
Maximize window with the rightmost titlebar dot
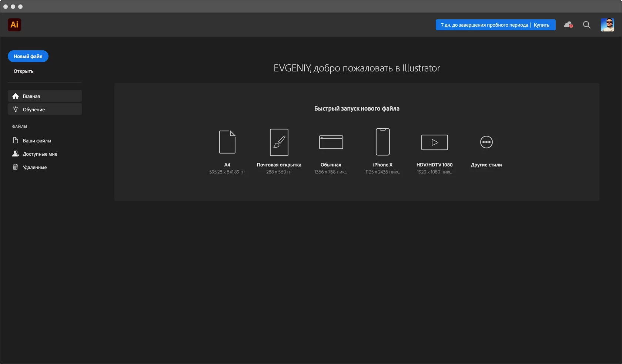[20, 7]
